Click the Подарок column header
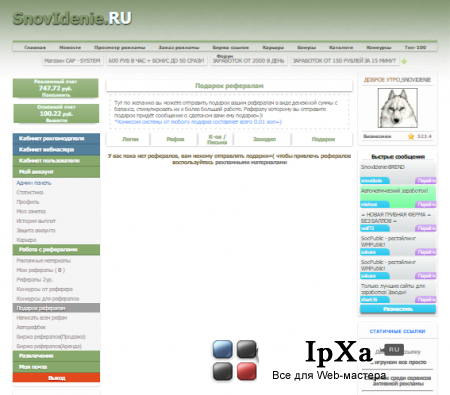The height and width of the screenshot is (395, 450). click(323, 139)
